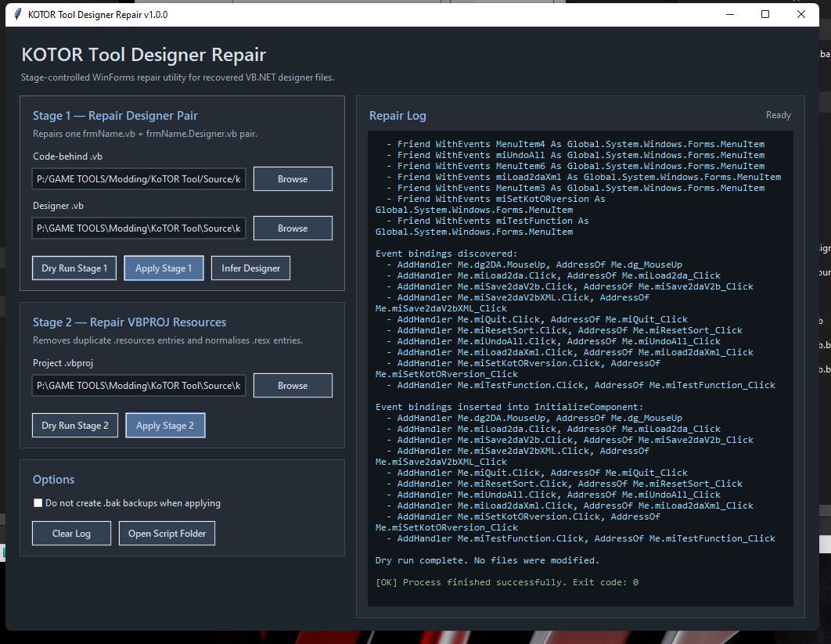Open Script Folder
Image resolution: width=831 pixels, height=644 pixels.
[x=167, y=534]
